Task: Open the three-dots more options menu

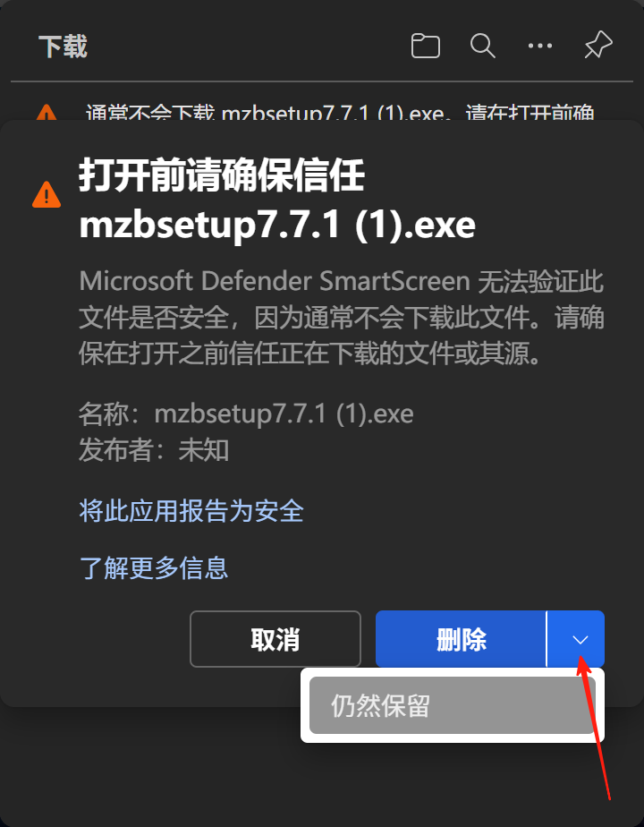Action: pyautogui.click(x=540, y=46)
